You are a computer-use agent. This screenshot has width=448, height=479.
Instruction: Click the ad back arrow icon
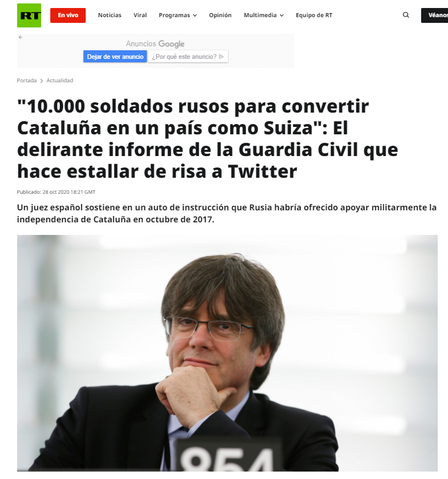tap(21, 37)
